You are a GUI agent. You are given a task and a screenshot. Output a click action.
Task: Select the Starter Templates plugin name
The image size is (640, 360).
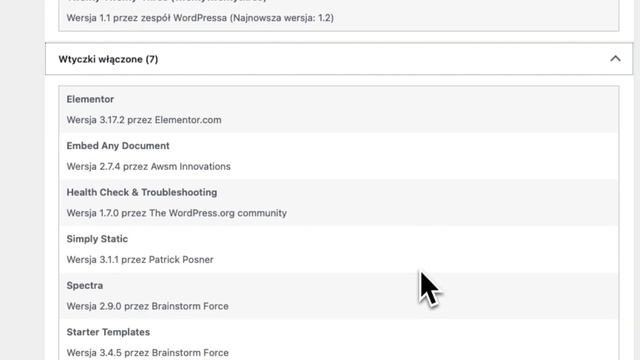[108, 332]
